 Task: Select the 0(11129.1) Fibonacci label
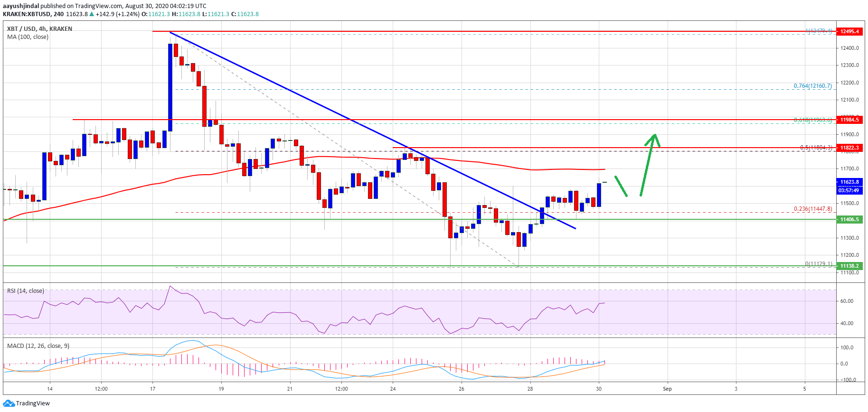pos(819,264)
